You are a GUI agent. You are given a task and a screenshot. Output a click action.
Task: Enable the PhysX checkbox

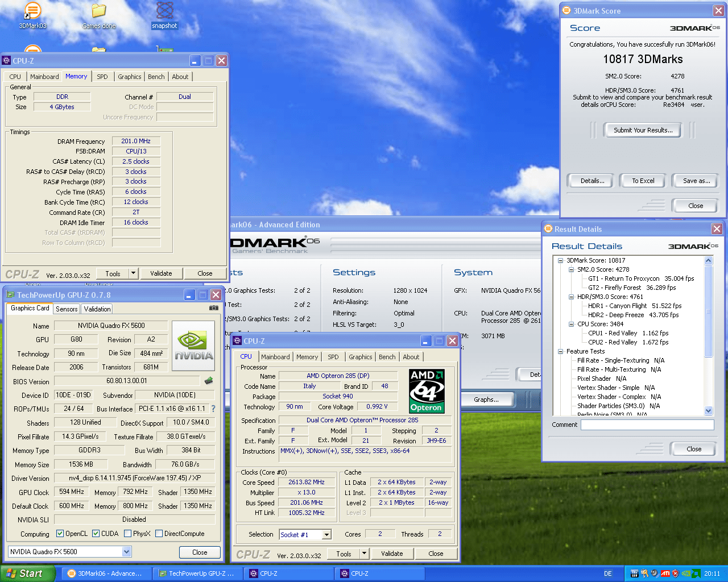(128, 534)
